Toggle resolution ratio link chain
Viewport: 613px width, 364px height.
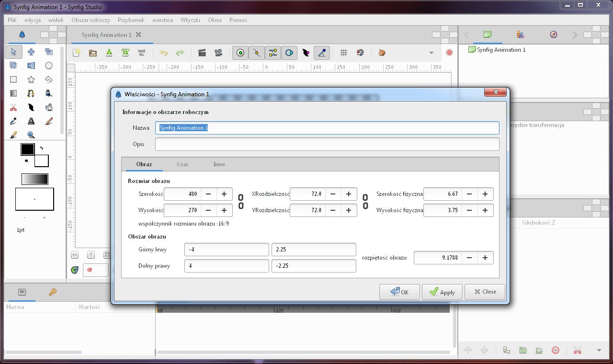click(365, 202)
